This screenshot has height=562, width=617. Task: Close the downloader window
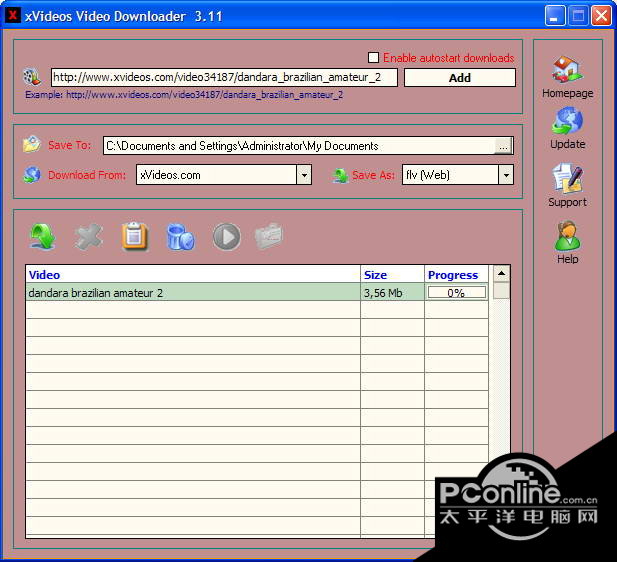pos(601,16)
